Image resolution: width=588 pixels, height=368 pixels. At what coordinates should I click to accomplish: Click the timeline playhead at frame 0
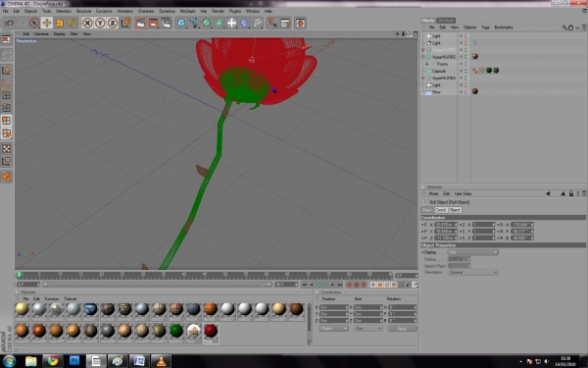click(x=20, y=275)
